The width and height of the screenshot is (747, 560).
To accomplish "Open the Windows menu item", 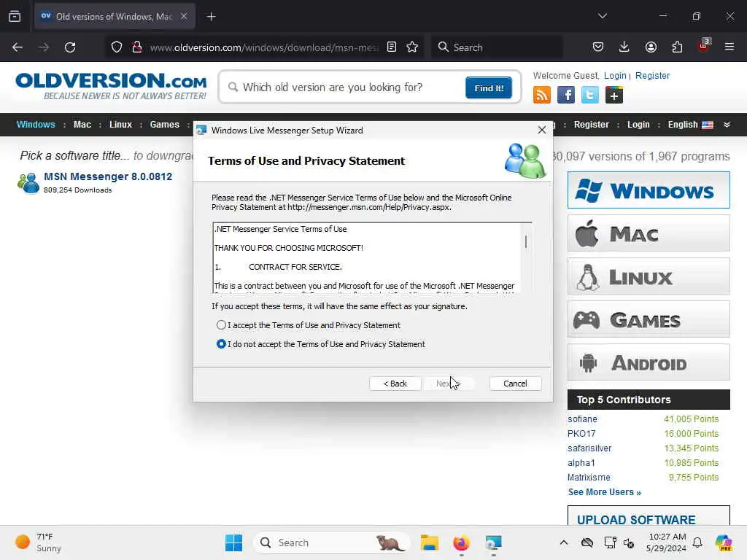I will point(36,125).
